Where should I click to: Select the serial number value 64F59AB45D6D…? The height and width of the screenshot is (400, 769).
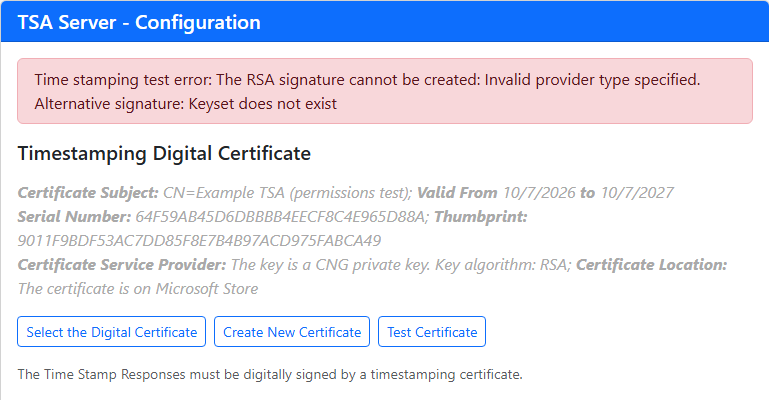pyautogui.click(x=282, y=217)
